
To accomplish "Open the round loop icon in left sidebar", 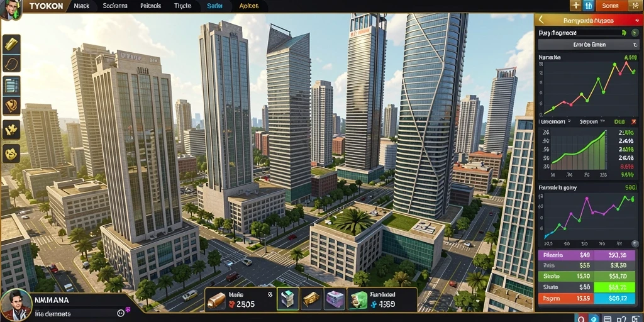I will (x=11, y=64).
